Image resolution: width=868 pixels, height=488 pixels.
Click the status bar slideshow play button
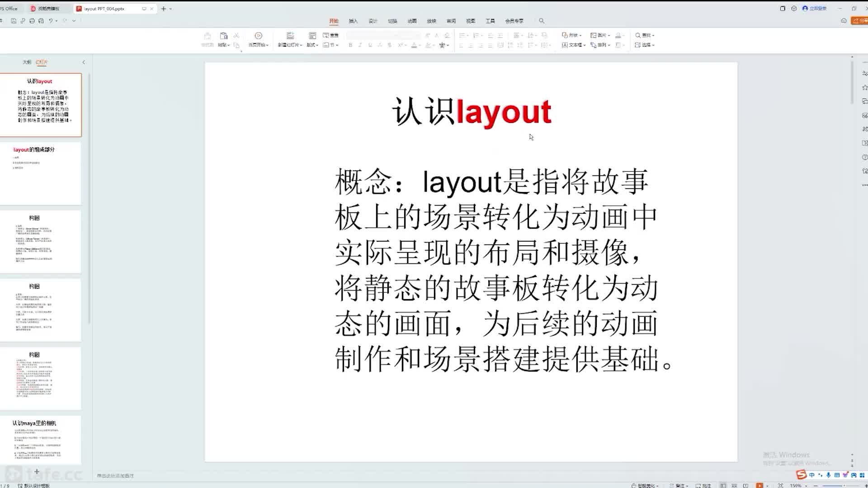point(759,485)
